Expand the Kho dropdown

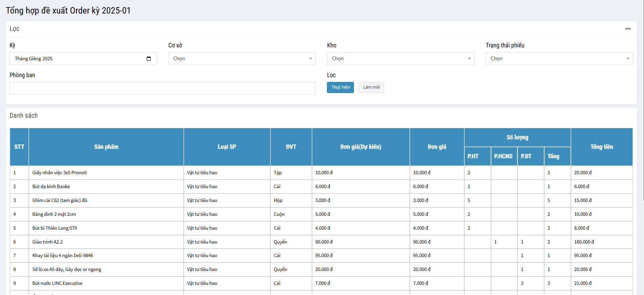click(400, 59)
